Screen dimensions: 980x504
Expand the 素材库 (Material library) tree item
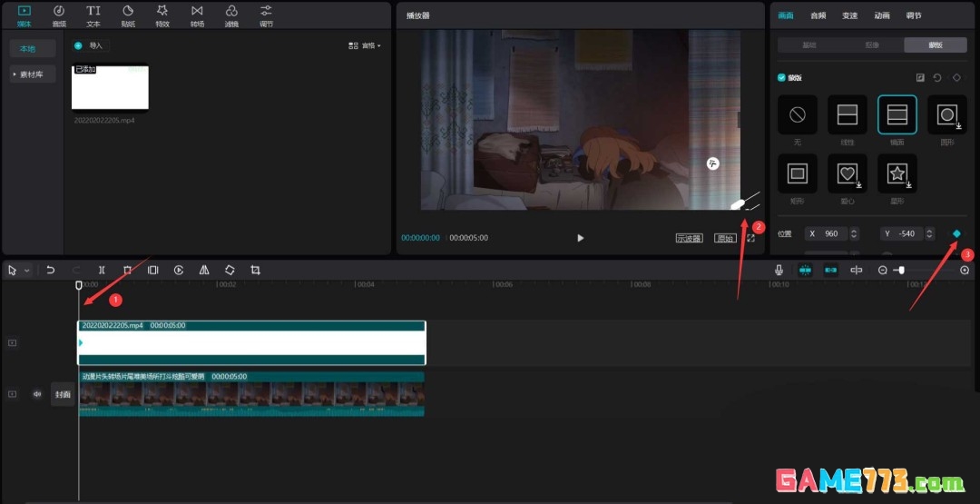tap(33, 74)
